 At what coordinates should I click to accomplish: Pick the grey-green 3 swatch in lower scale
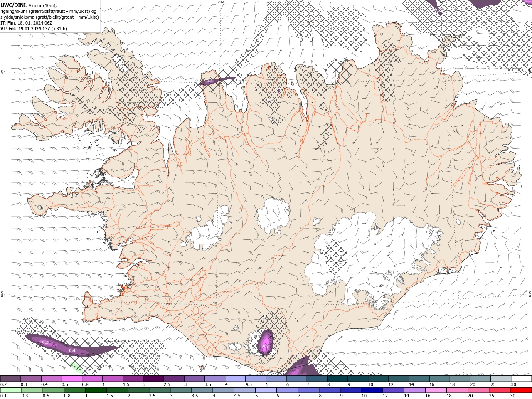pyautogui.click(x=181, y=390)
